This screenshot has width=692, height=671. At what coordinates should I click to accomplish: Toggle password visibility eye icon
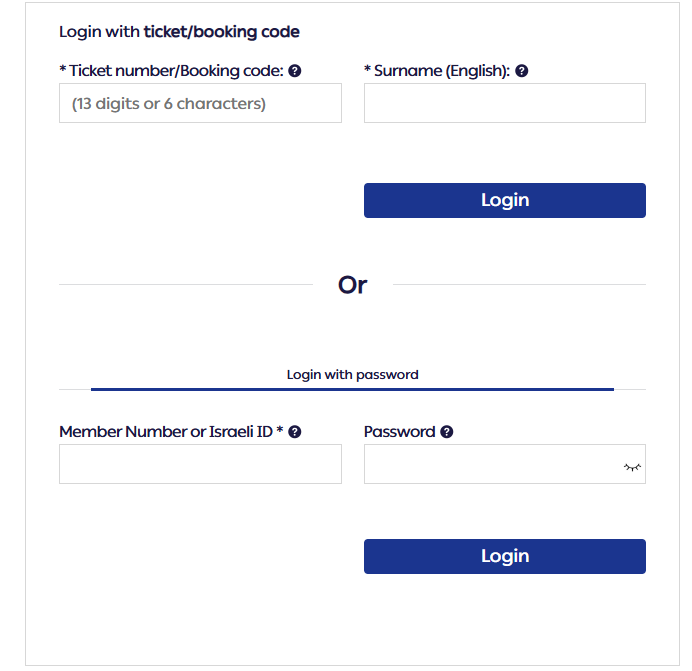(632, 467)
